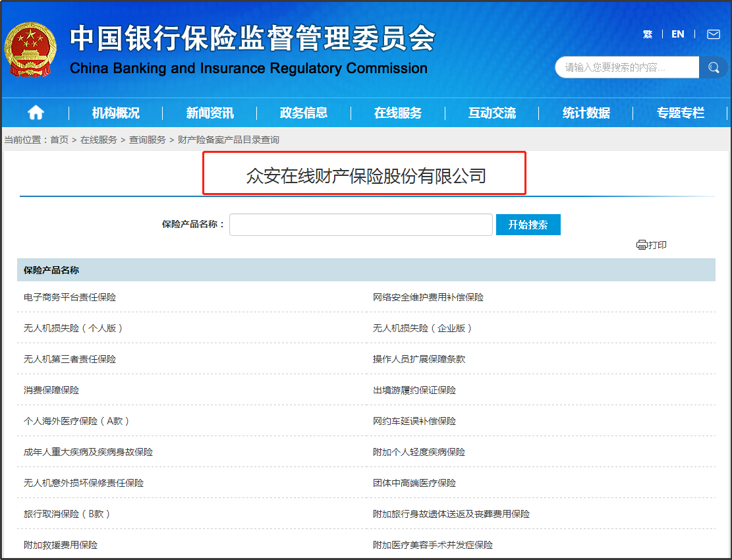Click 无人机第三者责任保险 product

click(70, 359)
